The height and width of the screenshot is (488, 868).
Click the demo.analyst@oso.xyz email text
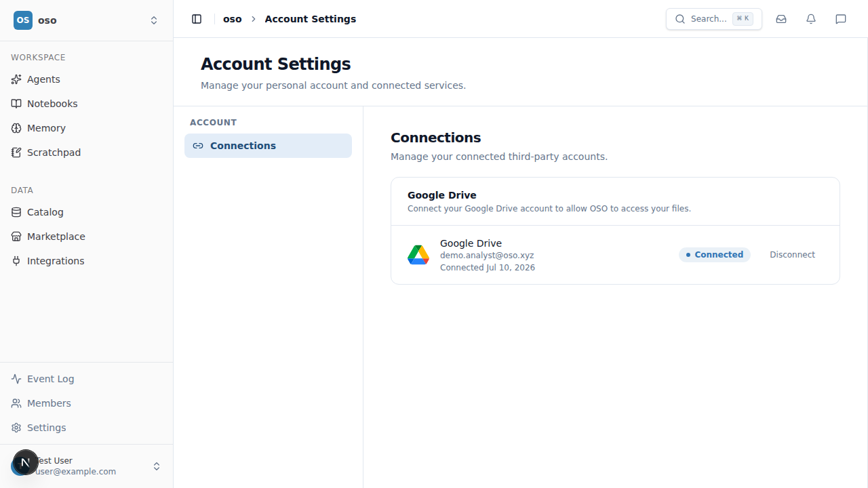tap(487, 256)
